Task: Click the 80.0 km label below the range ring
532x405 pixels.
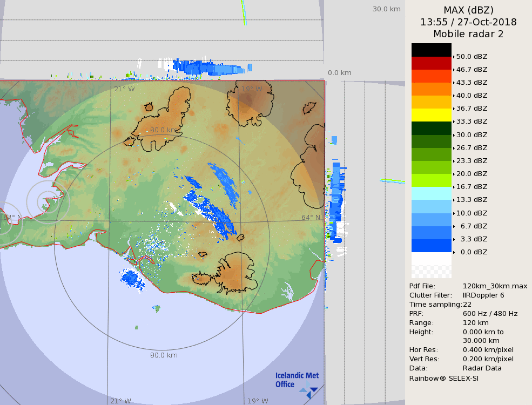Action: 164,355
